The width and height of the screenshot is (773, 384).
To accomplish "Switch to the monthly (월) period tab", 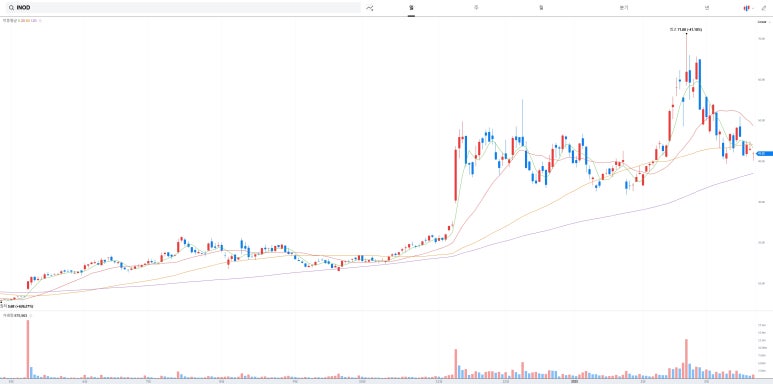I will (541, 8).
